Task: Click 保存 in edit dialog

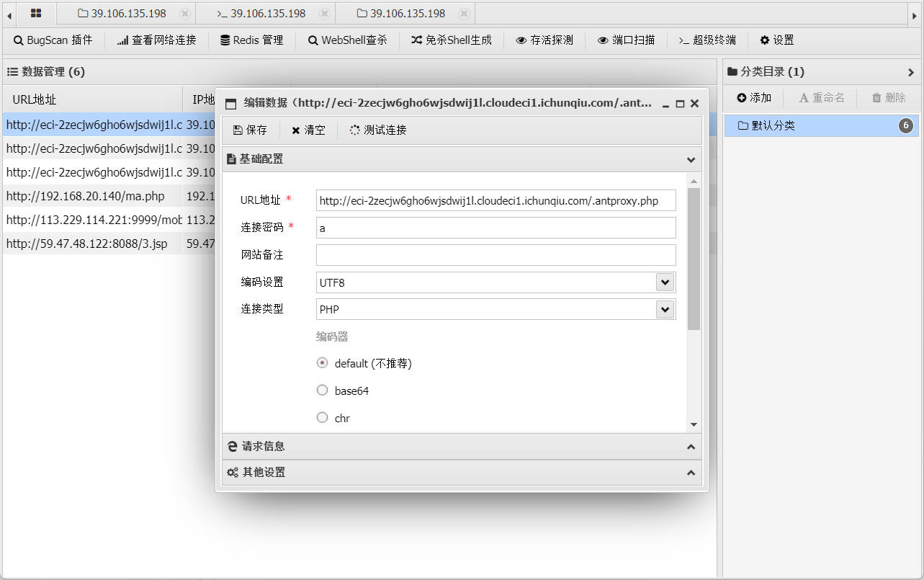Action: [250, 130]
